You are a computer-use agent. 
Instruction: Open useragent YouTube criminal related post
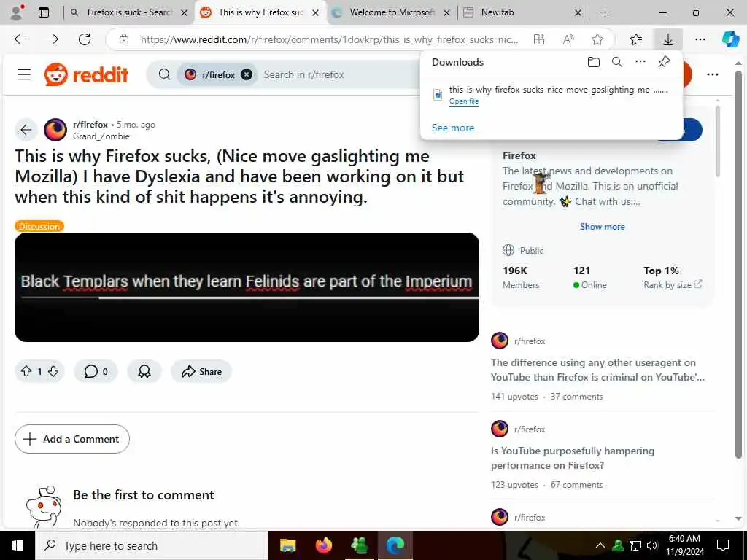[x=597, y=370]
